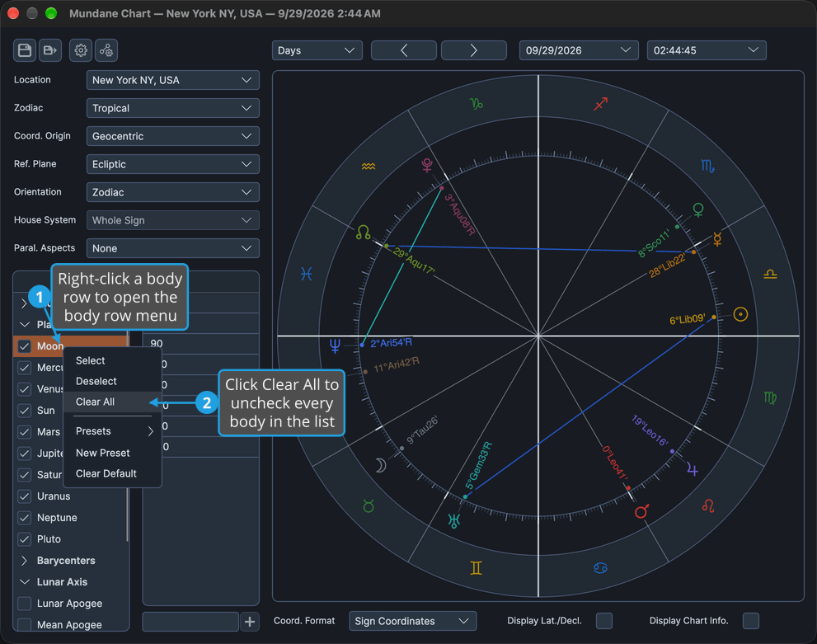Click the linked gears options icon
This screenshot has width=817, height=644.
(x=106, y=50)
